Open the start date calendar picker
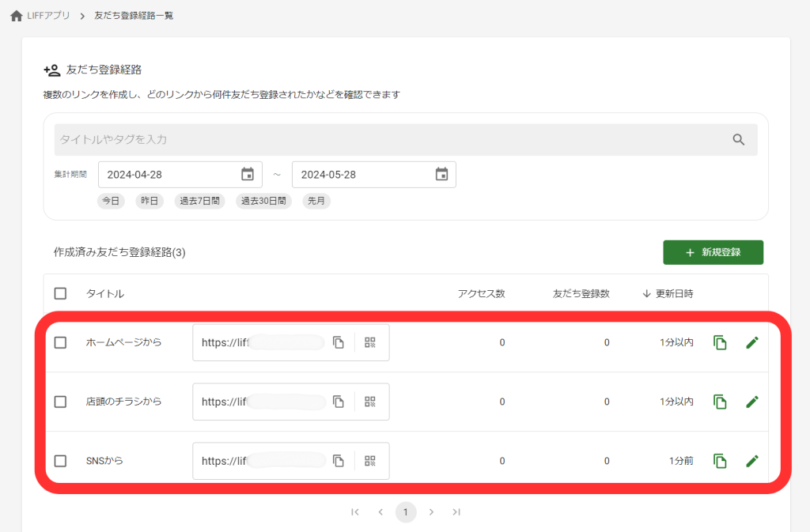Image resolution: width=810 pixels, height=532 pixels. pos(248,174)
